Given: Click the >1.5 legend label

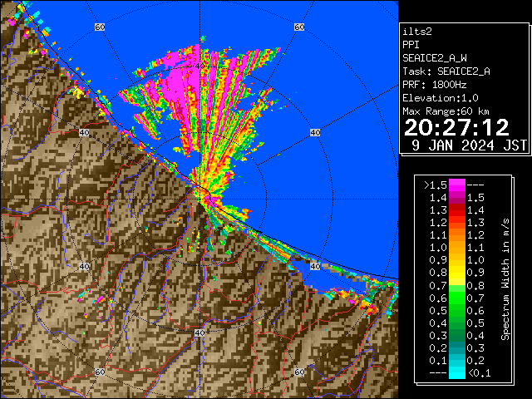Looking at the screenshot, I should (436, 185).
